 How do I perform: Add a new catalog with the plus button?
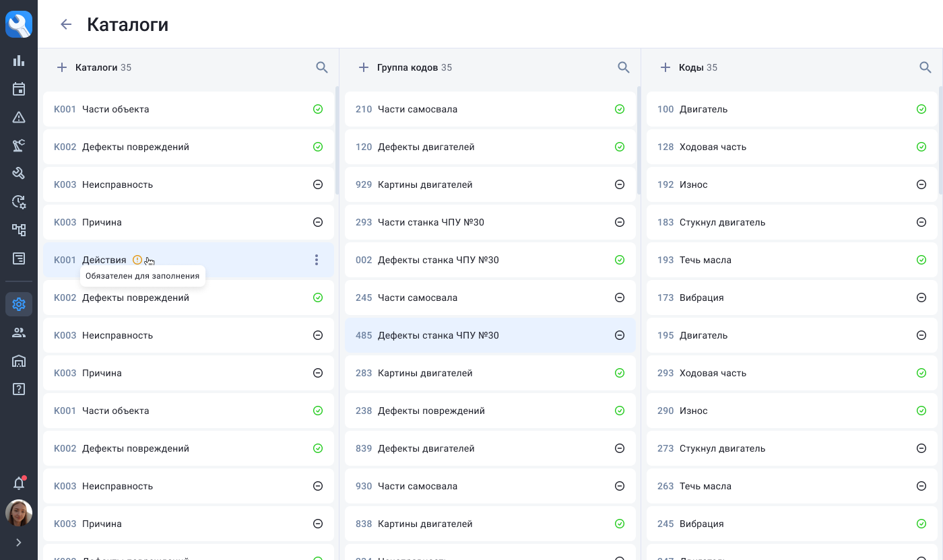point(62,67)
